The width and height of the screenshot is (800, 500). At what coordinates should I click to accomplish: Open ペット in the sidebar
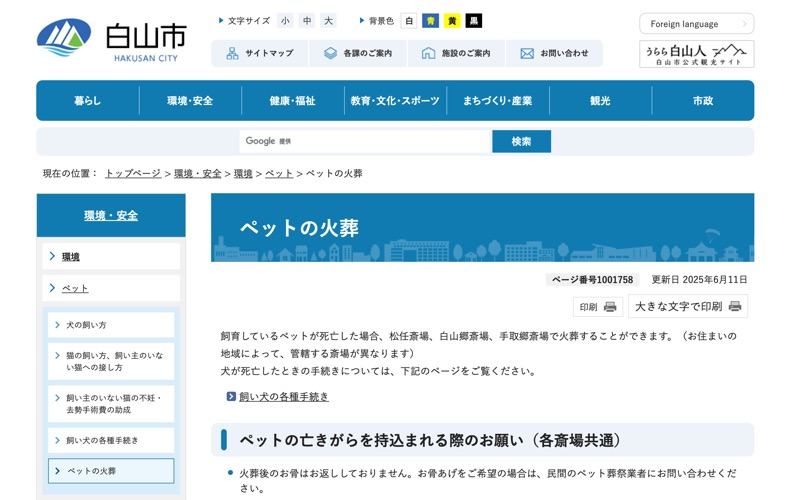click(111, 288)
